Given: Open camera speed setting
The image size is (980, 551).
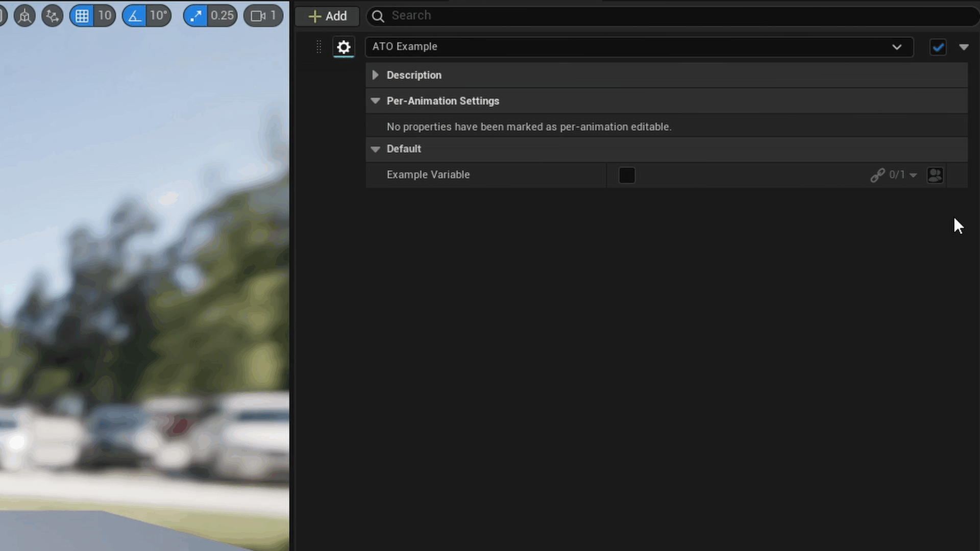Looking at the screenshot, I should click(x=263, y=16).
